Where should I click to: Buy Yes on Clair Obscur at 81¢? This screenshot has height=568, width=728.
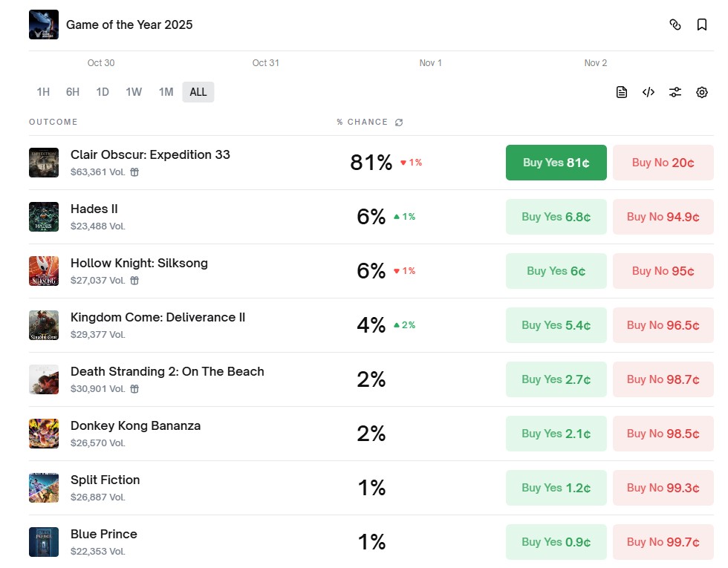(x=556, y=163)
